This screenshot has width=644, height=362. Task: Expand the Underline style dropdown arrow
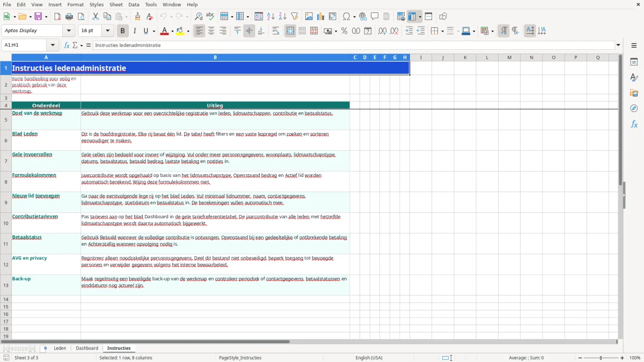point(153,31)
